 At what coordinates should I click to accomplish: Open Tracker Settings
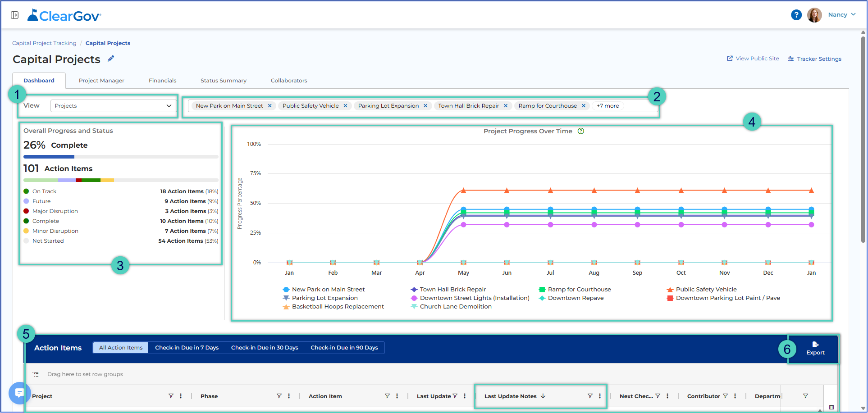click(x=814, y=59)
